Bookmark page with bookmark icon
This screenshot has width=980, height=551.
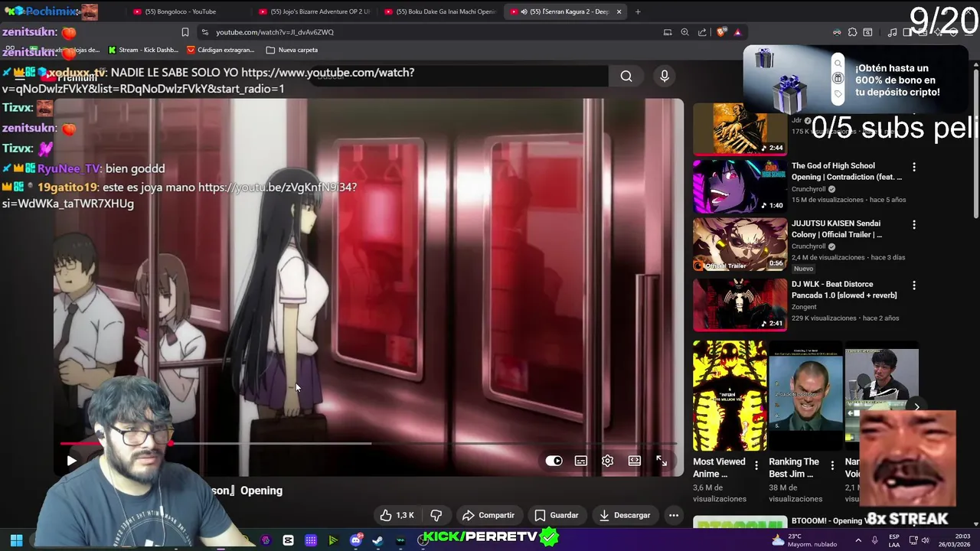(185, 32)
